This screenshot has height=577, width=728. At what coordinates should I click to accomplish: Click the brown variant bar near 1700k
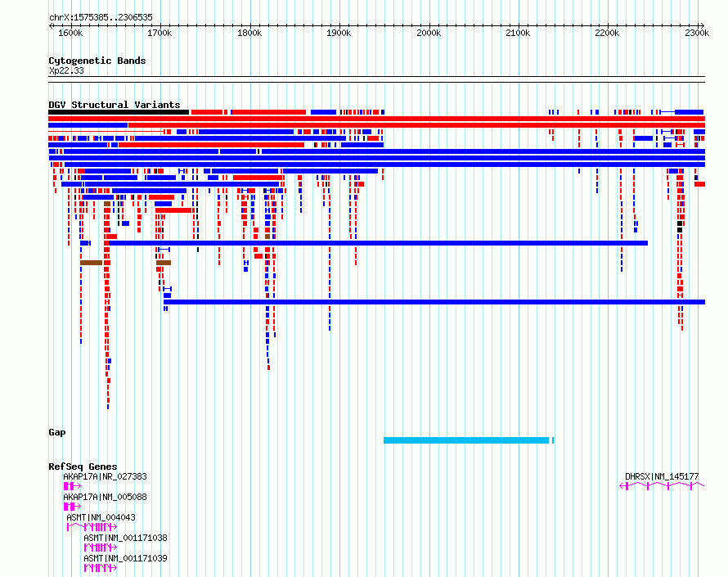click(164, 263)
